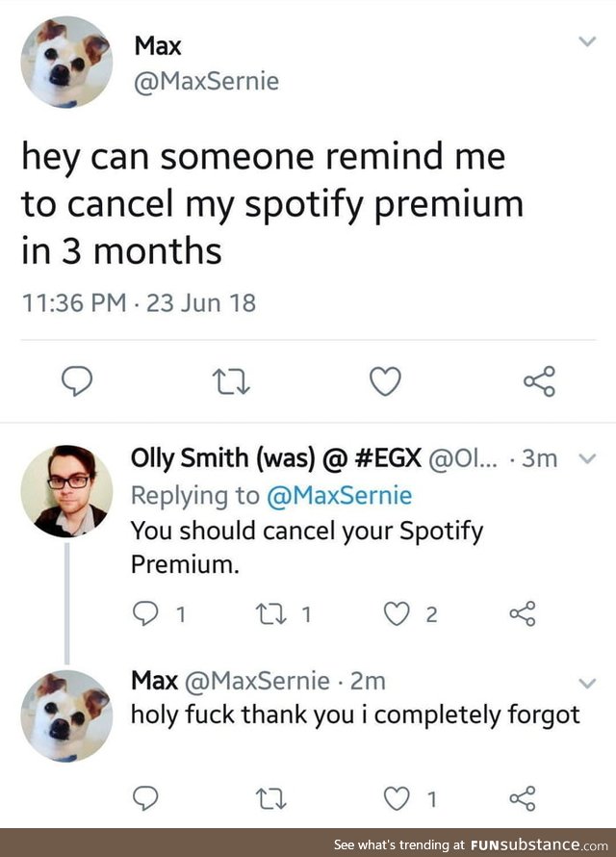The height and width of the screenshot is (857, 616).
Task: Visit FUNsubstance.com trending link
Action: coord(471,844)
